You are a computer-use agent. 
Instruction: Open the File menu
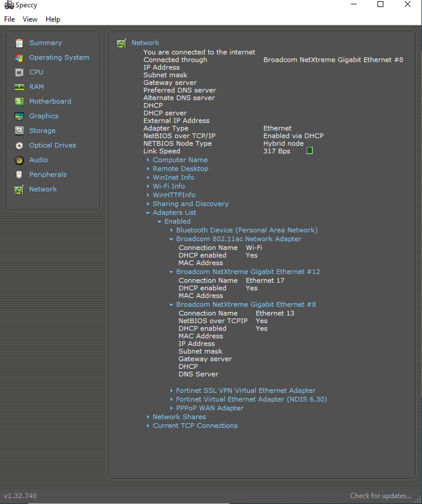point(9,19)
